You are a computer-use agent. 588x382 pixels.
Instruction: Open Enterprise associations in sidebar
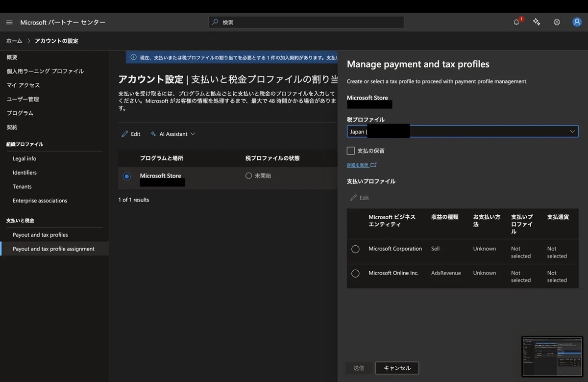[40, 201]
